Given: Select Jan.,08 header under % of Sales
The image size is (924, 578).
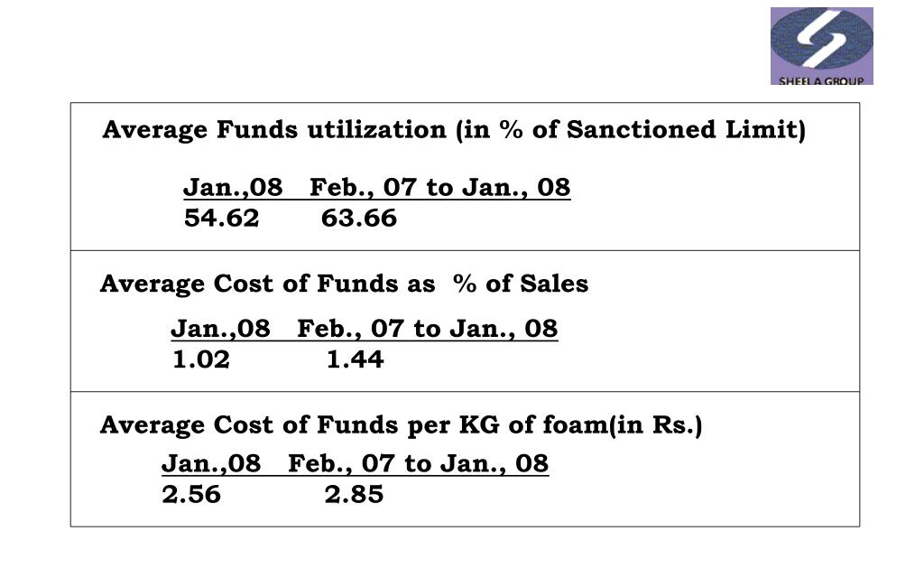Looking at the screenshot, I should pyautogui.click(x=220, y=329).
